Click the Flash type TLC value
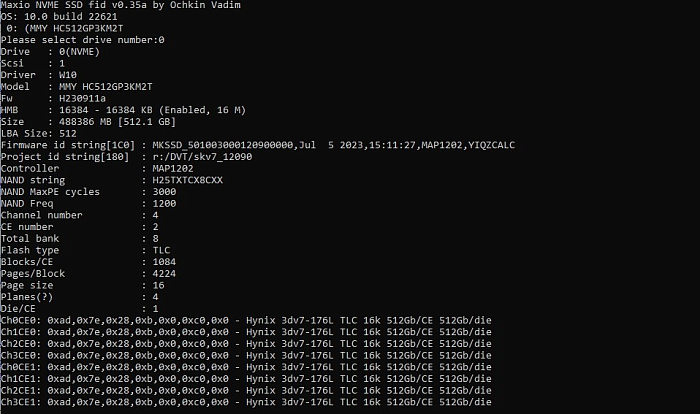The image size is (700, 414). 161,250
